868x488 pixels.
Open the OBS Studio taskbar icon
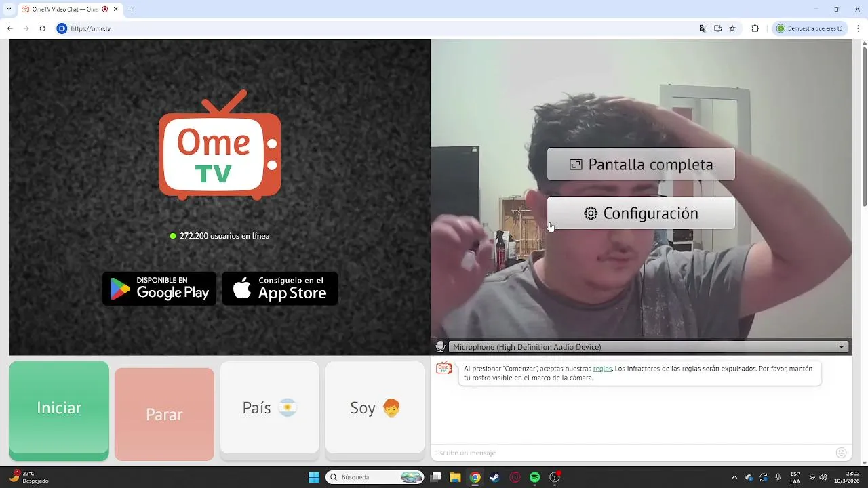555,477
